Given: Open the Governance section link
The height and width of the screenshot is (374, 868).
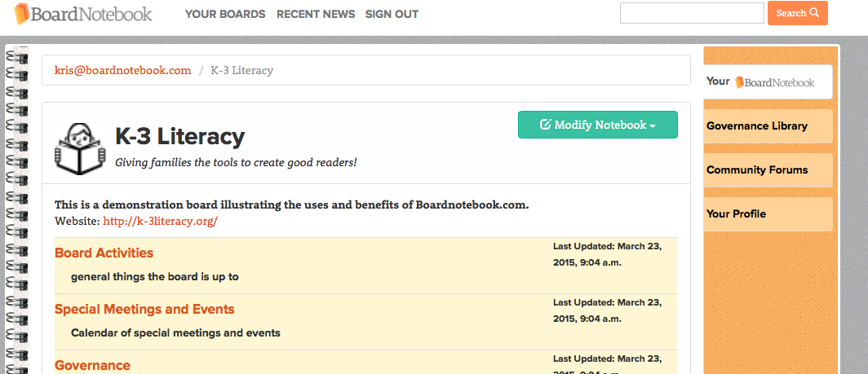Looking at the screenshot, I should tap(92, 366).
